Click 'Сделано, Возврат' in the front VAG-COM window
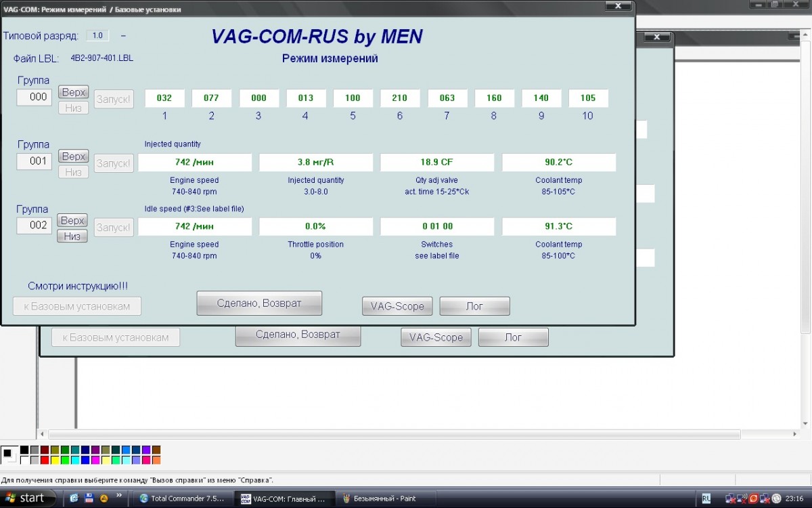 [259, 303]
